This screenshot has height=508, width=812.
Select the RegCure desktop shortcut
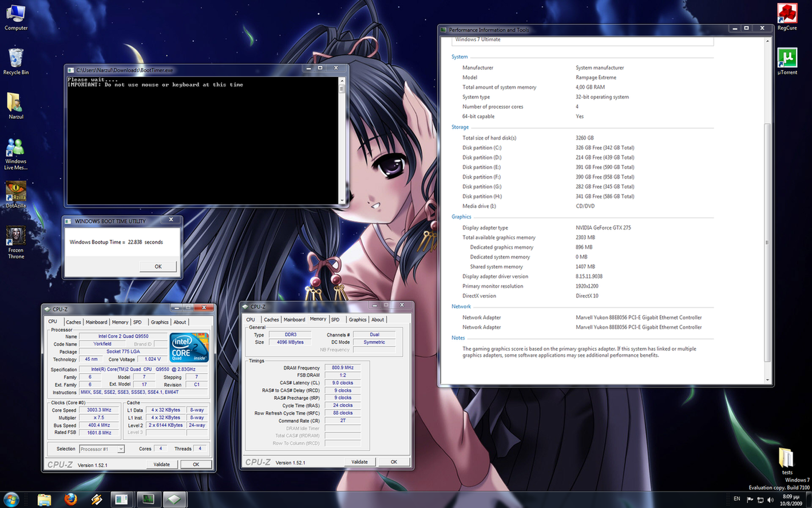[x=787, y=17]
